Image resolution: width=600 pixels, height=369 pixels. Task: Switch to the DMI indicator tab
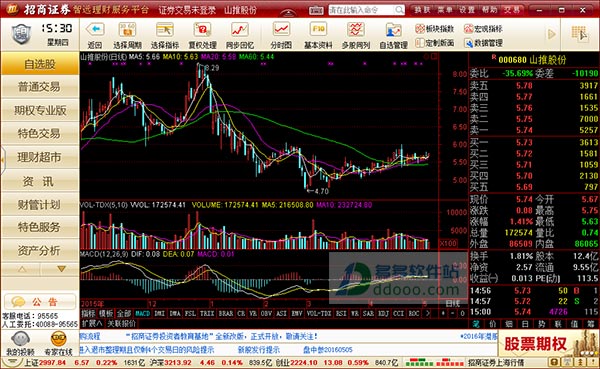click(x=160, y=313)
